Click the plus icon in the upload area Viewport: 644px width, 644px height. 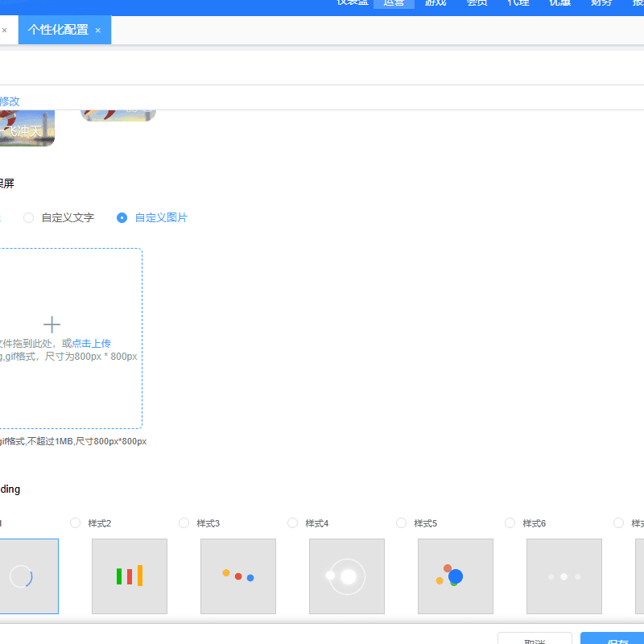click(52, 324)
